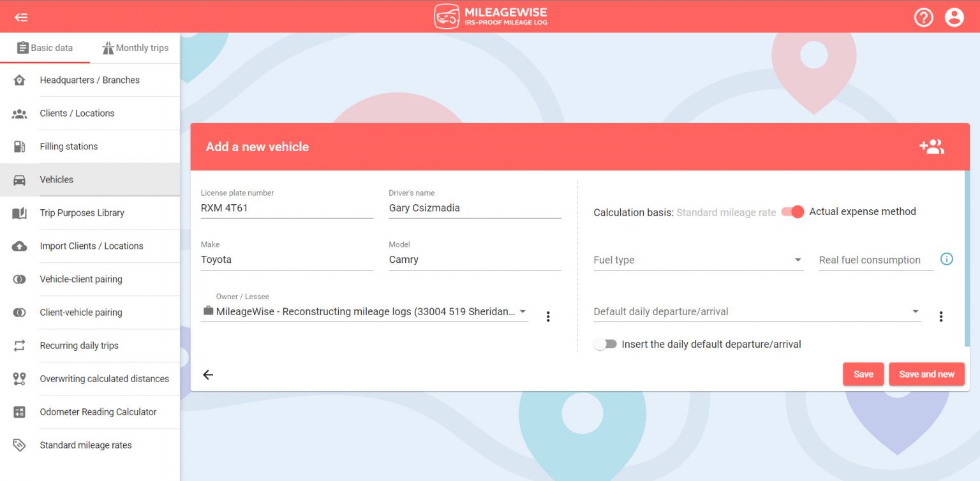980x481 pixels.
Task: Click the info icon beside Real fuel consumption
Action: pyautogui.click(x=947, y=259)
